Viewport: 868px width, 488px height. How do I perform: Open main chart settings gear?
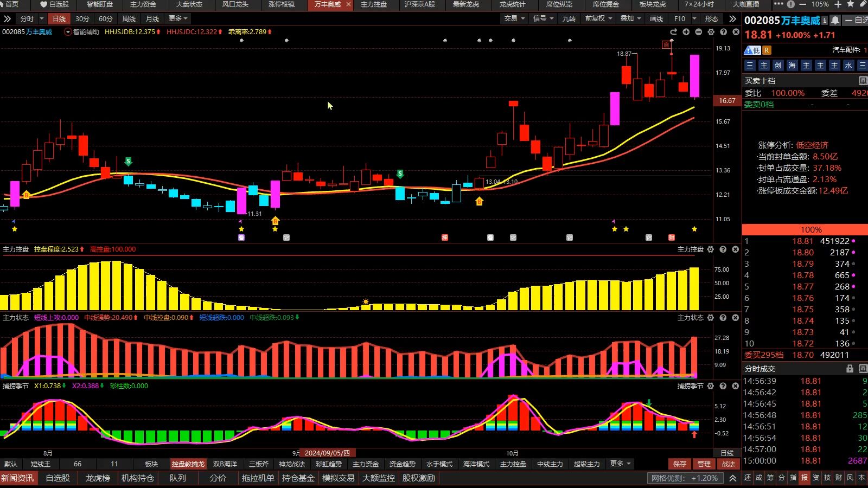(711, 32)
